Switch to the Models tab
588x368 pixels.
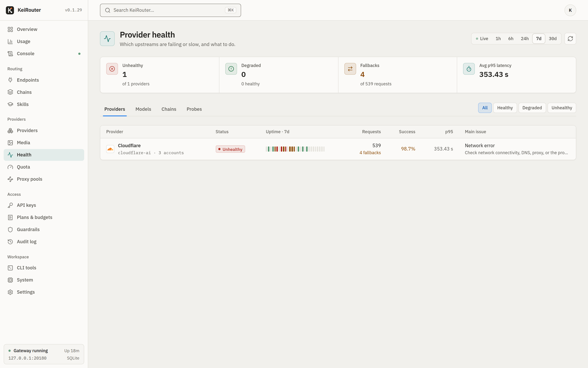(x=143, y=109)
